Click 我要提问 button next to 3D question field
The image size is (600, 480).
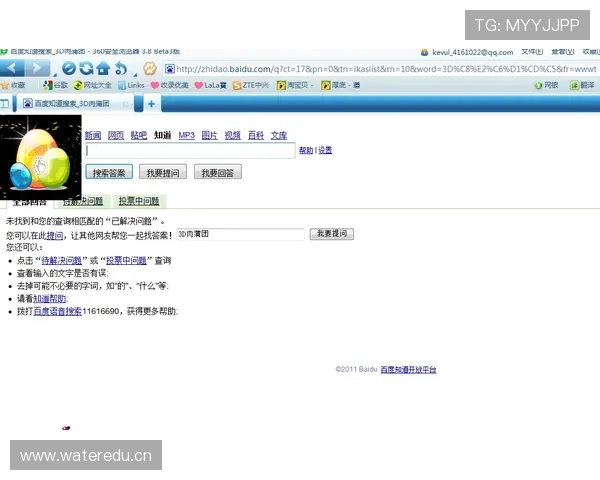tap(332, 233)
